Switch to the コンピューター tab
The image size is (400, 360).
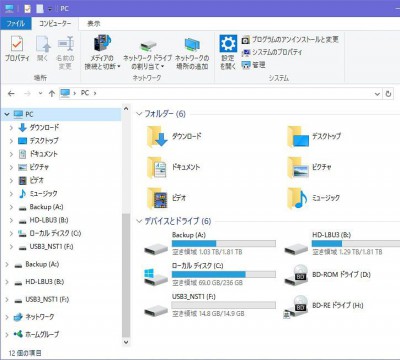55,24
